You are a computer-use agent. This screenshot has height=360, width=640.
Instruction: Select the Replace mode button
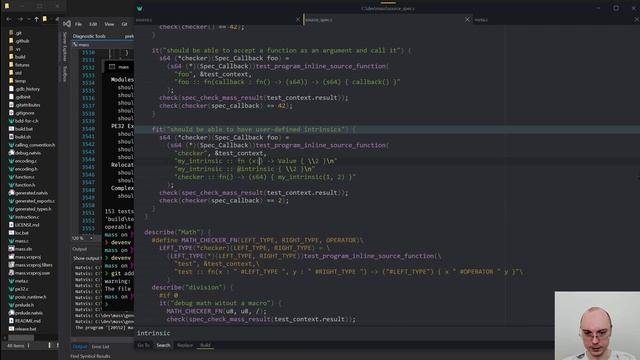tap(185, 345)
